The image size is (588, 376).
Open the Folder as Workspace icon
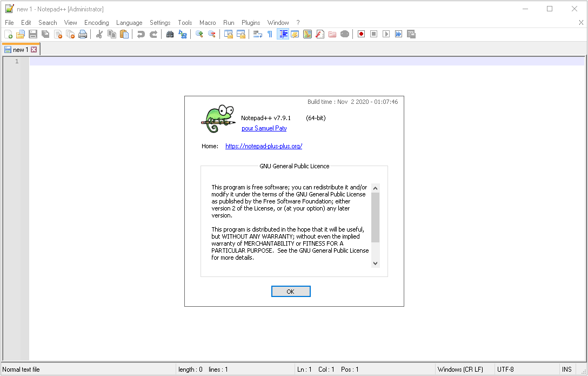[332, 34]
